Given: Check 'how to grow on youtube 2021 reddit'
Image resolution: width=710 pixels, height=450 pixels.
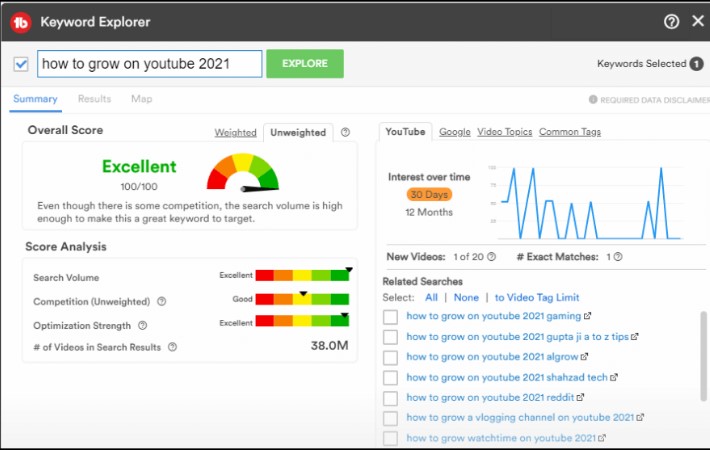Looking at the screenshot, I should pyautogui.click(x=390, y=398).
